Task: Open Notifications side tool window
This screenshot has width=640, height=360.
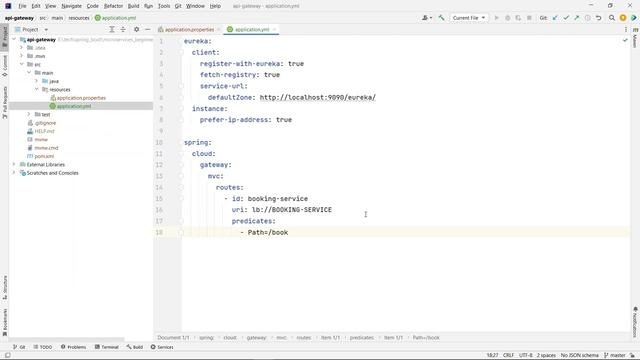Action: pyautogui.click(x=635, y=322)
